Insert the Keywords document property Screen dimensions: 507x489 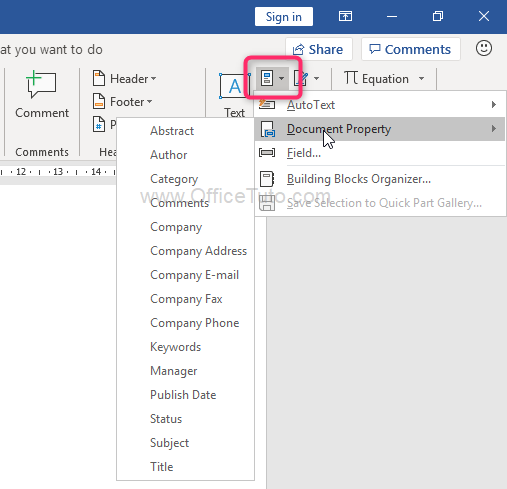[x=185, y=347]
